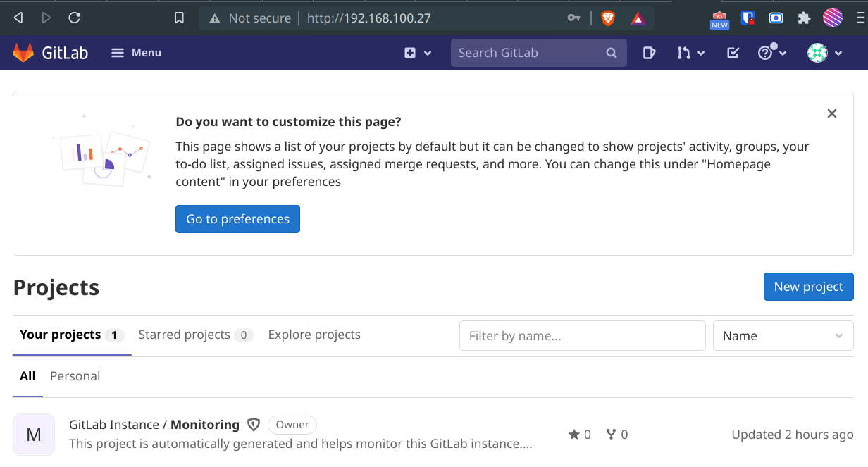Star count icon for Monitoring project
Viewport: 868px width, 467px height.
coord(574,435)
